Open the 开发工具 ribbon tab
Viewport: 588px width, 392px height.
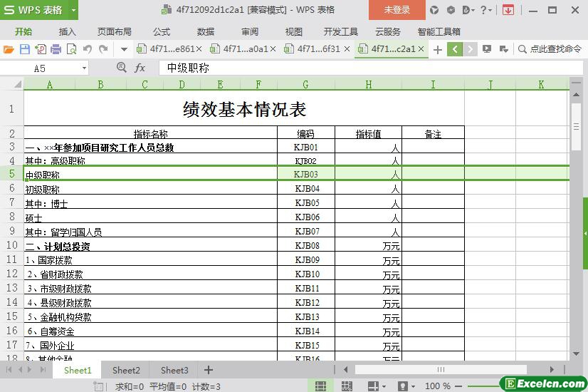(340, 32)
